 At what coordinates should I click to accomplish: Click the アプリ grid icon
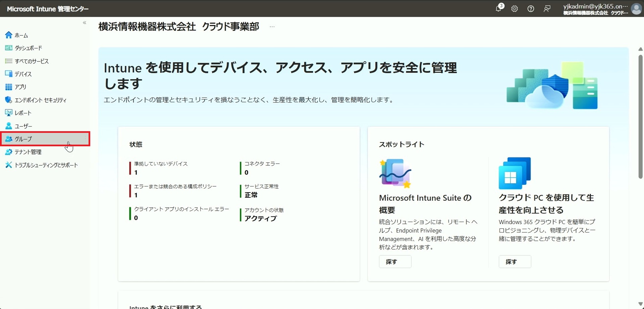click(9, 87)
